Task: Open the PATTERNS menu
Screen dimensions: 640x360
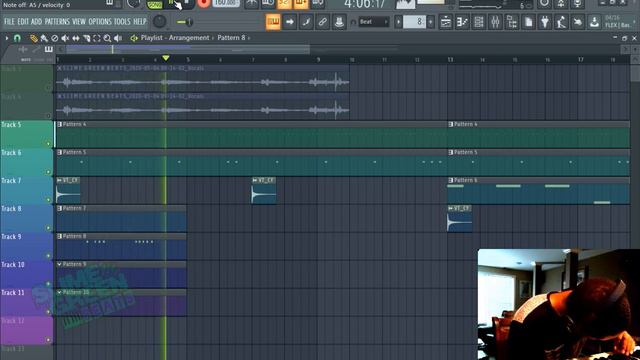Action: pos(57,22)
